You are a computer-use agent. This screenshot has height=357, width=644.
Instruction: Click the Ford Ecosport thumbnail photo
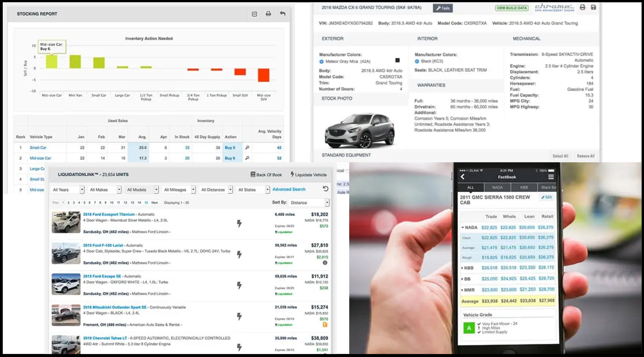click(66, 222)
